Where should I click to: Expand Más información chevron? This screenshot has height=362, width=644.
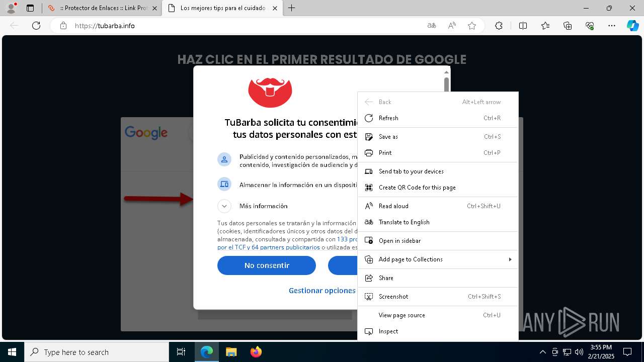pyautogui.click(x=224, y=206)
